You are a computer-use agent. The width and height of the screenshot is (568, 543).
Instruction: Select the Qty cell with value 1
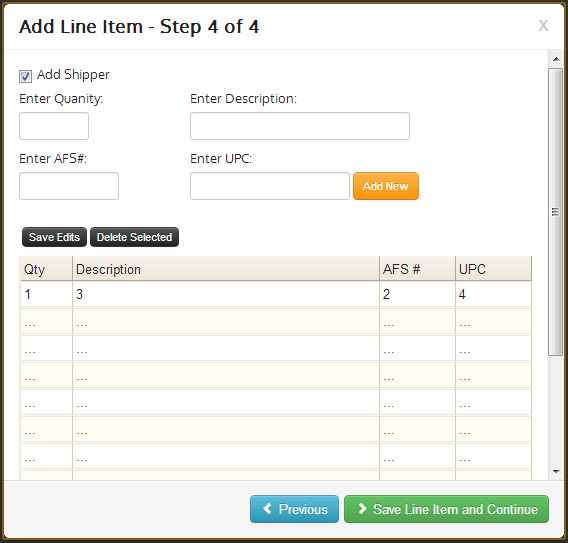pyautogui.click(x=46, y=294)
